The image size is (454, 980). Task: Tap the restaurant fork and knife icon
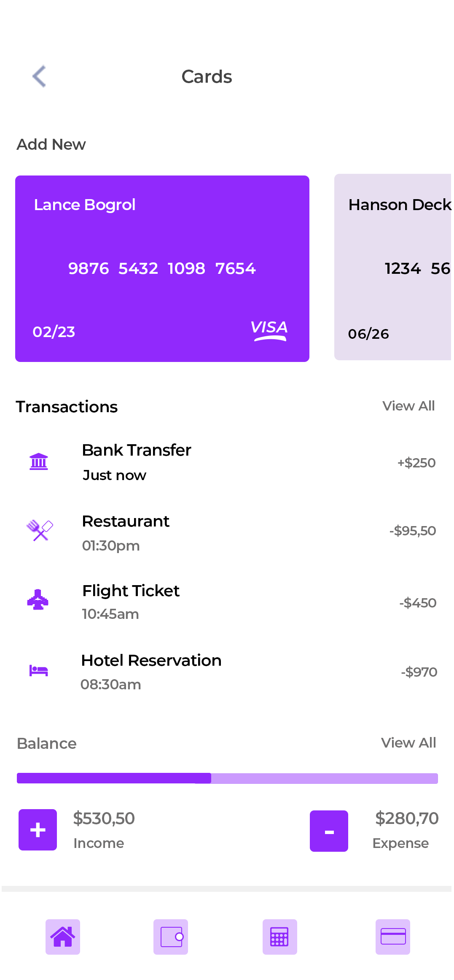pyautogui.click(x=40, y=530)
